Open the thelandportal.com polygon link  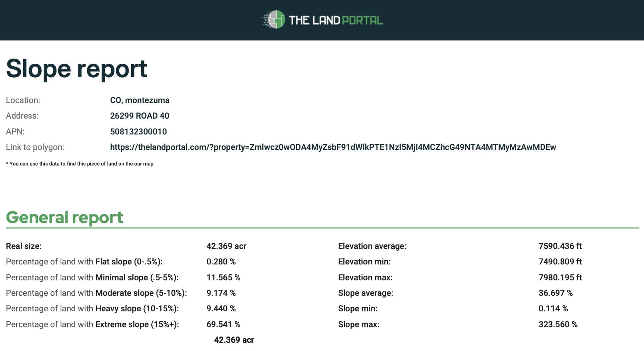tap(333, 147)
